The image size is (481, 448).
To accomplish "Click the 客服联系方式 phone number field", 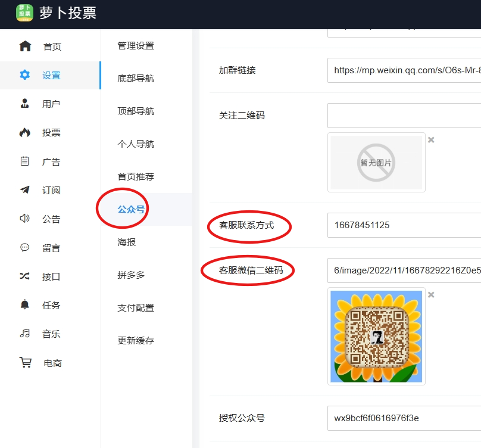I will point(404,225).
